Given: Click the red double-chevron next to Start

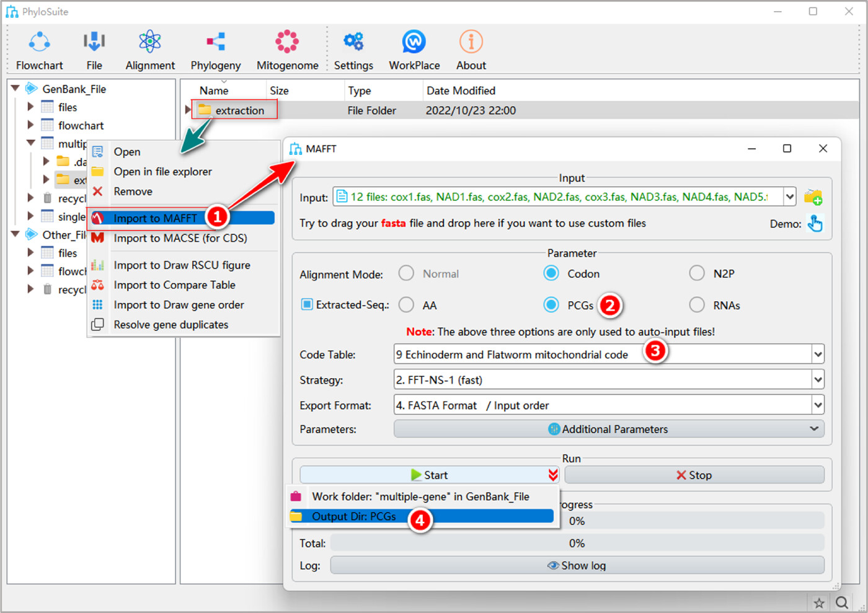Looking at the screenshot, I should (x=553, y=475).
